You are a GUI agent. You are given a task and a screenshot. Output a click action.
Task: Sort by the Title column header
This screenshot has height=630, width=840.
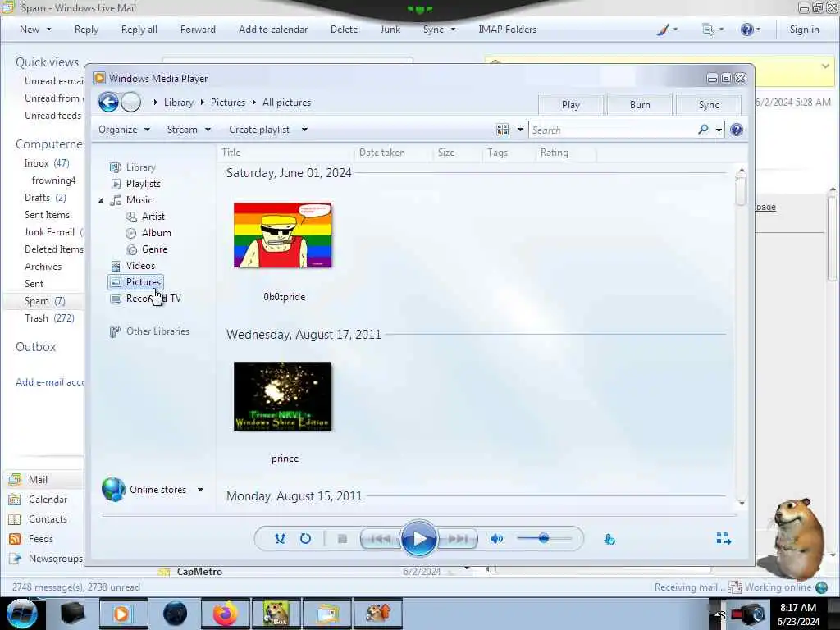click(286, 153)
